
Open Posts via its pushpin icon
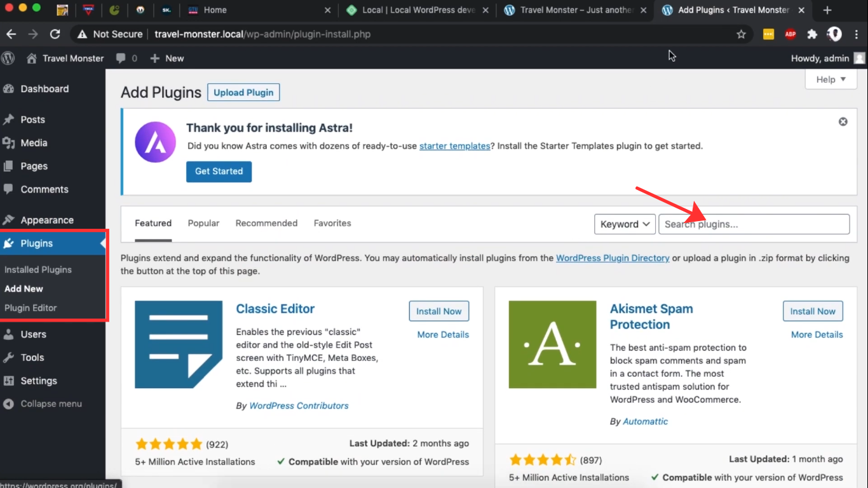click(x=9, y=119)
